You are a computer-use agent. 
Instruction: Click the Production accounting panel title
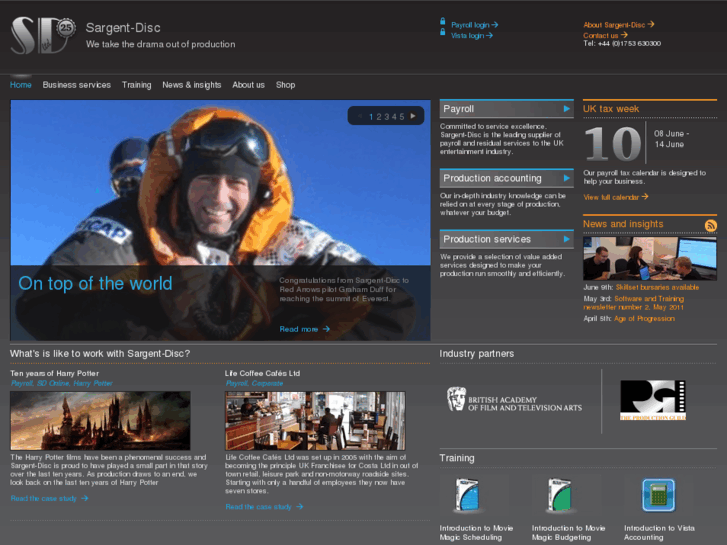[492, 178]
